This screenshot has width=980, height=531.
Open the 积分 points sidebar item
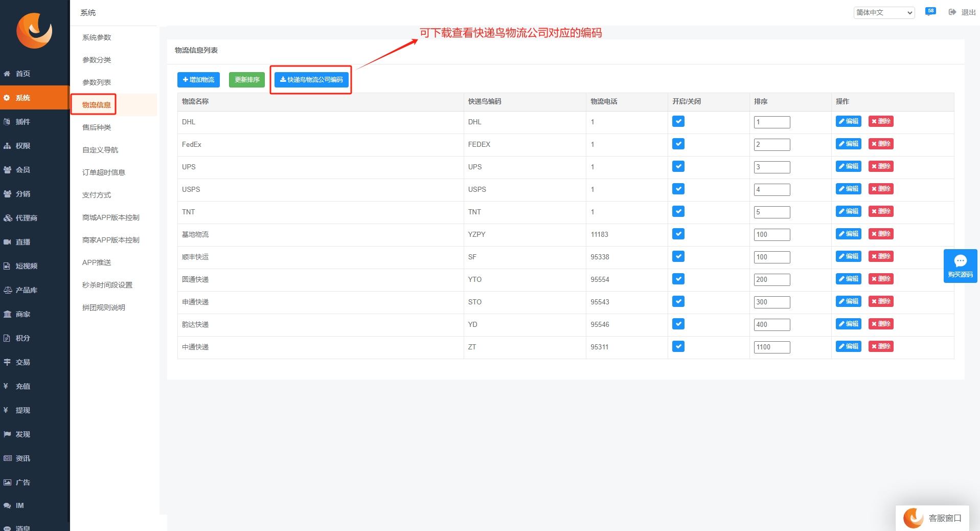pos(34,338)
